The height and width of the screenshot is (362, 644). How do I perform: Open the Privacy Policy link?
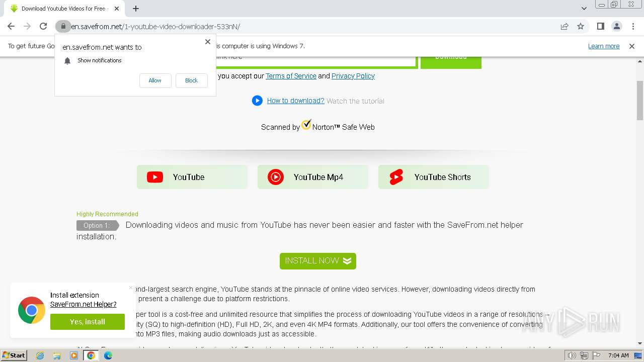[x=353, y=76]
